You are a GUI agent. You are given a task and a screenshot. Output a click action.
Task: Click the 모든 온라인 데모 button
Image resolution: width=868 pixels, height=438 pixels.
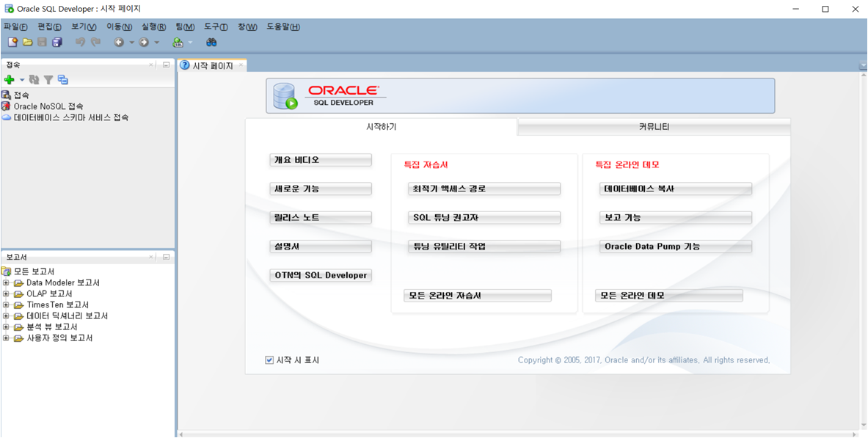tap(668, 296)
